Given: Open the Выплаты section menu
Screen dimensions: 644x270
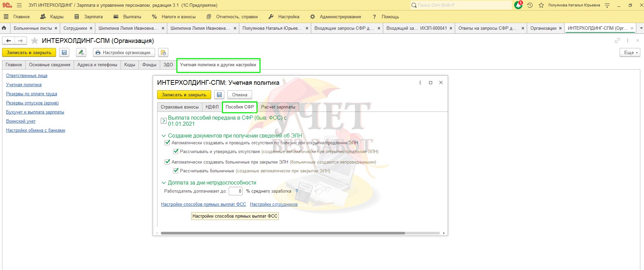Looking at the screenshot, I should point(127,17).
